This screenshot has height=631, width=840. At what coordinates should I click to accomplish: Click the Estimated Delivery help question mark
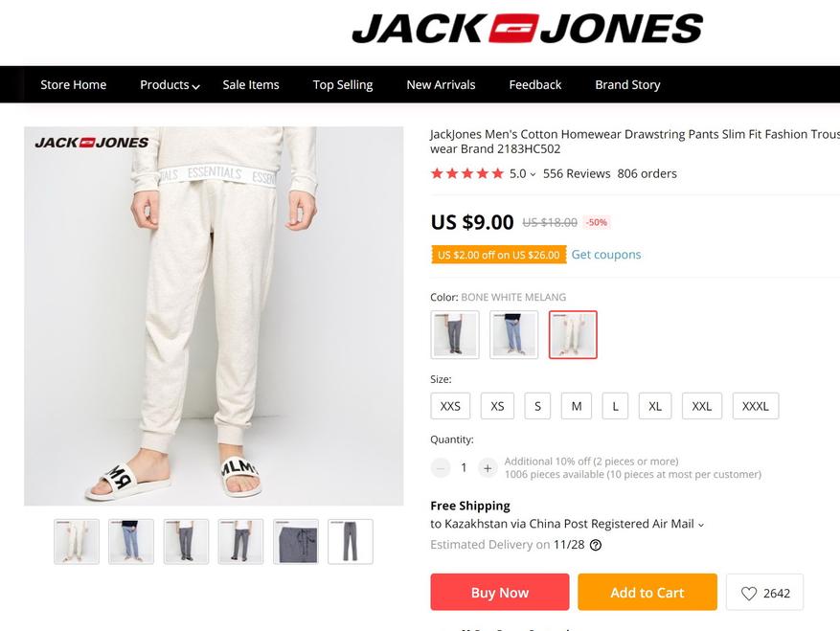click(595, 545)
